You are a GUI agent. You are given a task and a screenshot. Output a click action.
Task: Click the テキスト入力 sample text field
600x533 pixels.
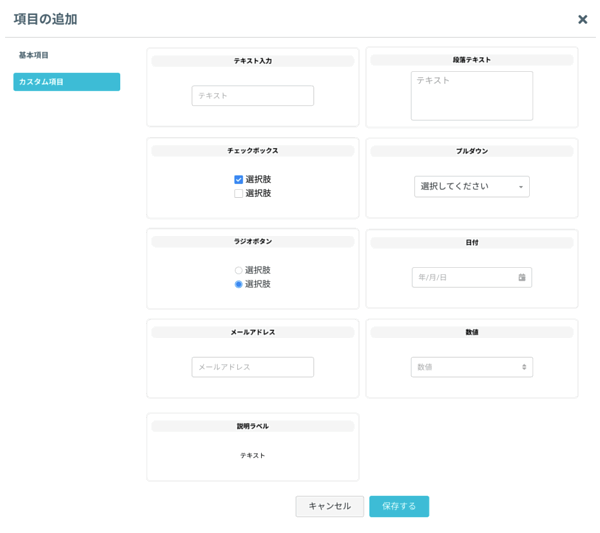(x=253, y=96)
